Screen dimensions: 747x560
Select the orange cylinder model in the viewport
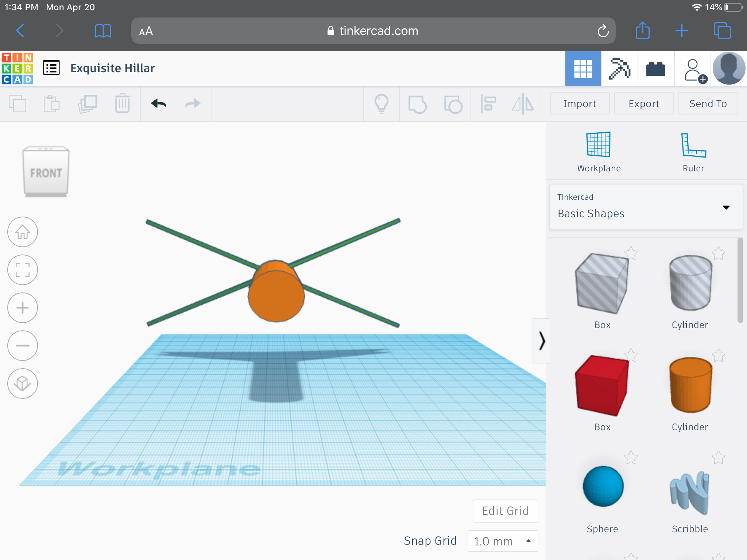276,292
